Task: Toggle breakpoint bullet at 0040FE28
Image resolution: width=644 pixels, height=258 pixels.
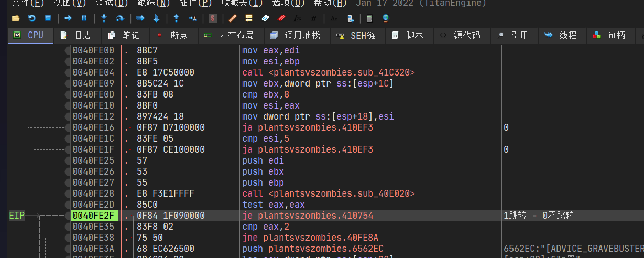Action: (x=68, y=193)
